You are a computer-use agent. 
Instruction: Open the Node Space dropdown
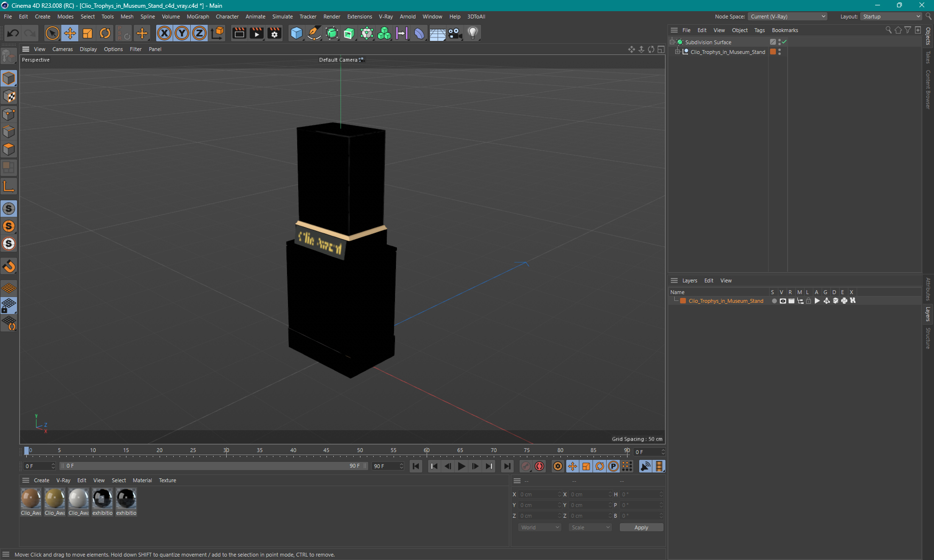point(787,17)
